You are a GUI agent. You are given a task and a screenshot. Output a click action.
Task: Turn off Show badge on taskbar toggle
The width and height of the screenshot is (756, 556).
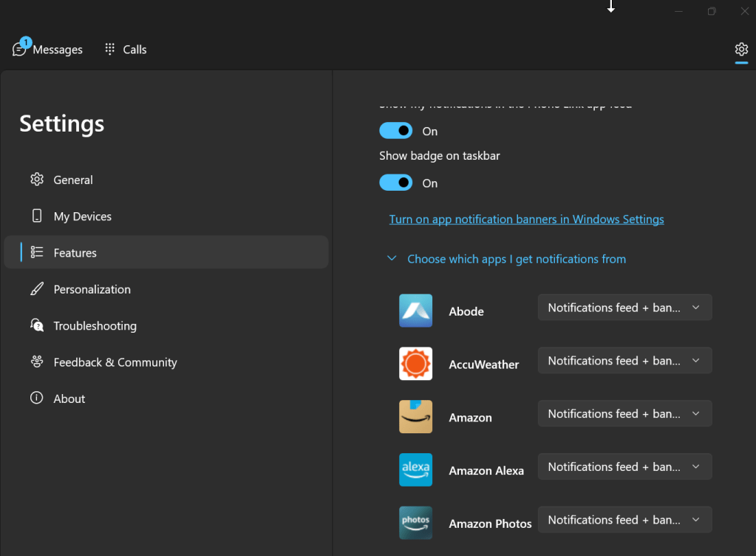tap(396, 183)
